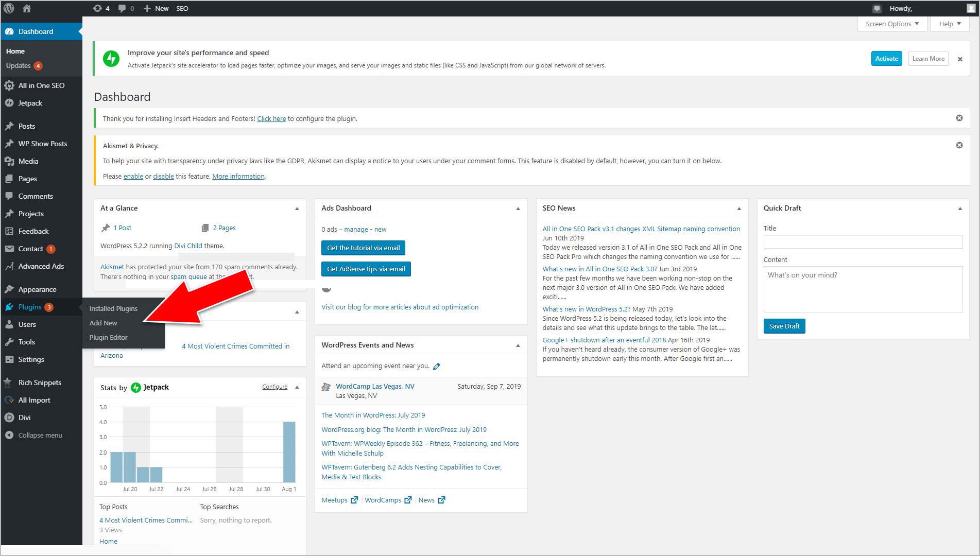
Task: Open the Configure link in Jetpack stats
Action: [274, 387]
